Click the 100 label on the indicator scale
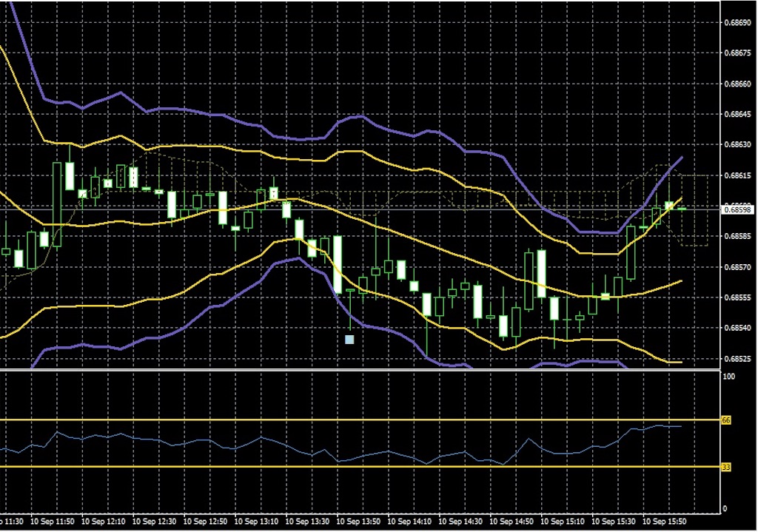This screenshot has width=758, height=532. (x=729, y=377)
